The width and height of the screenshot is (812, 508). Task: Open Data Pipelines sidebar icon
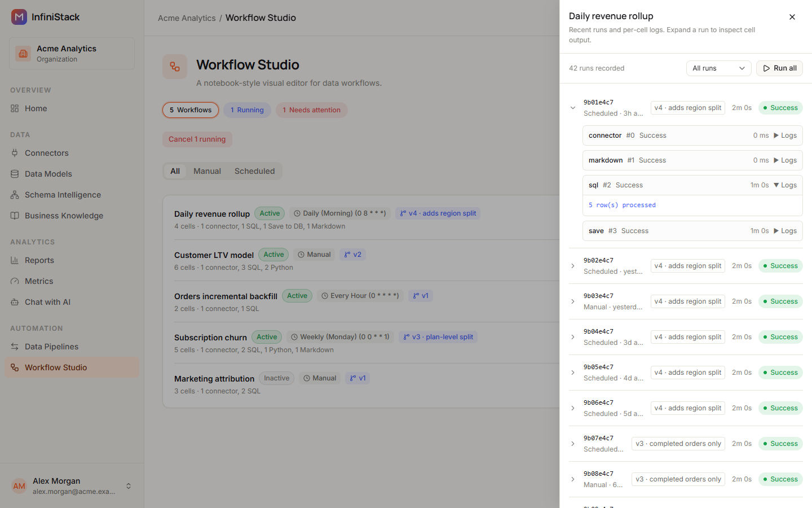click(15, 347)
